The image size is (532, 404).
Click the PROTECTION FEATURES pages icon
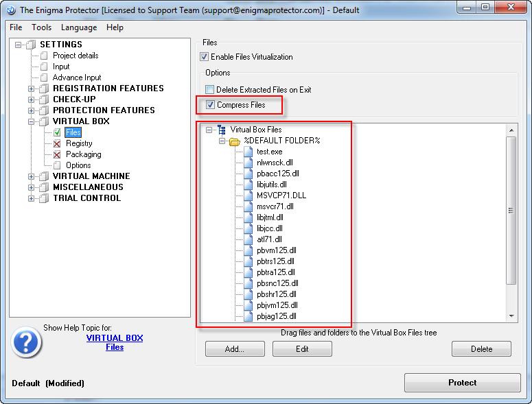[44, 110]
